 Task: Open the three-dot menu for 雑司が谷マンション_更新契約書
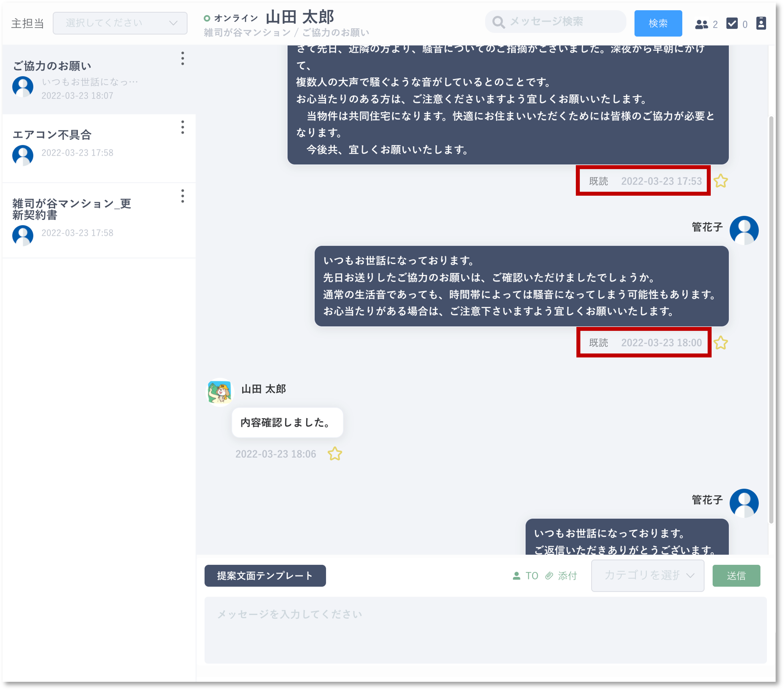click(183, 196)
